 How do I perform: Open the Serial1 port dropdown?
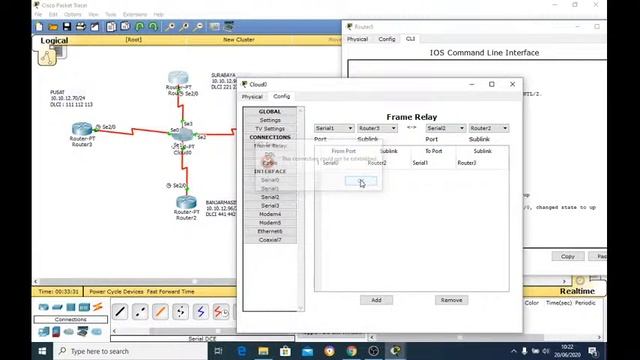point(334,128)
